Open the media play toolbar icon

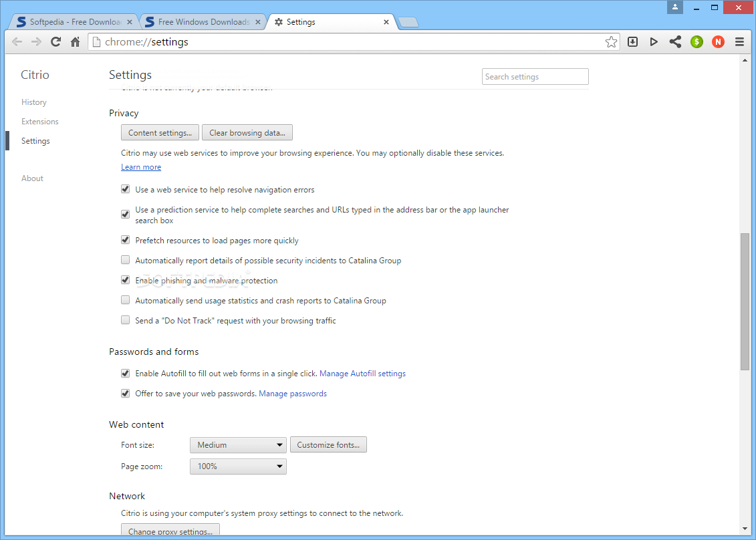[x=654, y=42]
